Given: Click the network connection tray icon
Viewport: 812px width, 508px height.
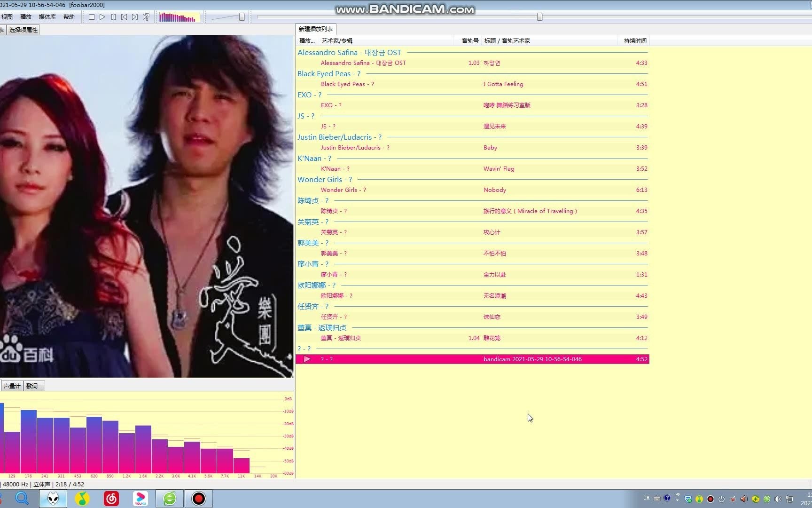Looking at the screenshot, I should (x=789, y=499).
